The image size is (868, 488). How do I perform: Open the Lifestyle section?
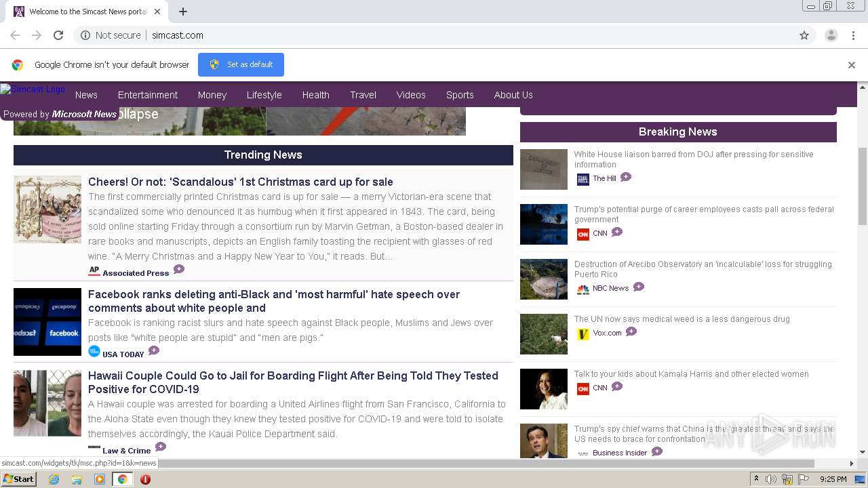[x=264, y=95]
